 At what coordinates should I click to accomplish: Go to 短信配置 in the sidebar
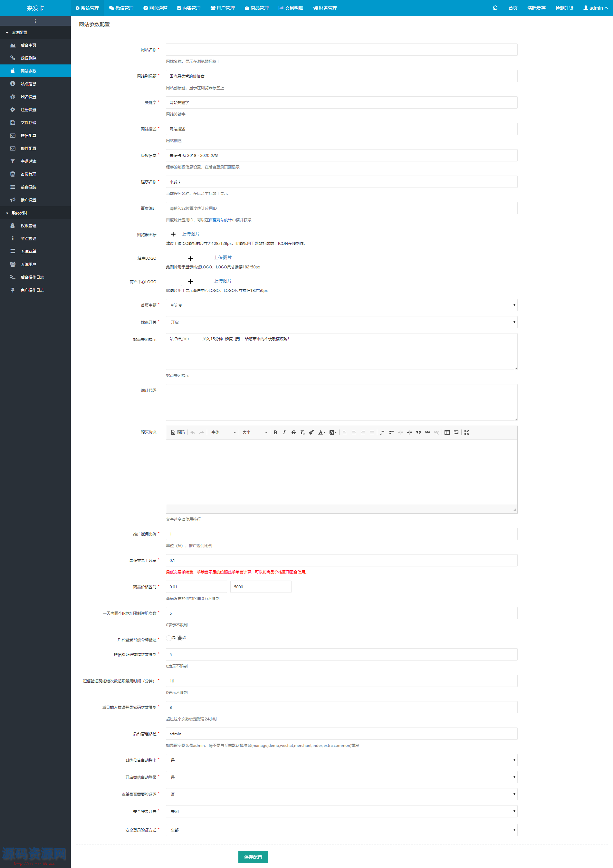tap(35, 135)
